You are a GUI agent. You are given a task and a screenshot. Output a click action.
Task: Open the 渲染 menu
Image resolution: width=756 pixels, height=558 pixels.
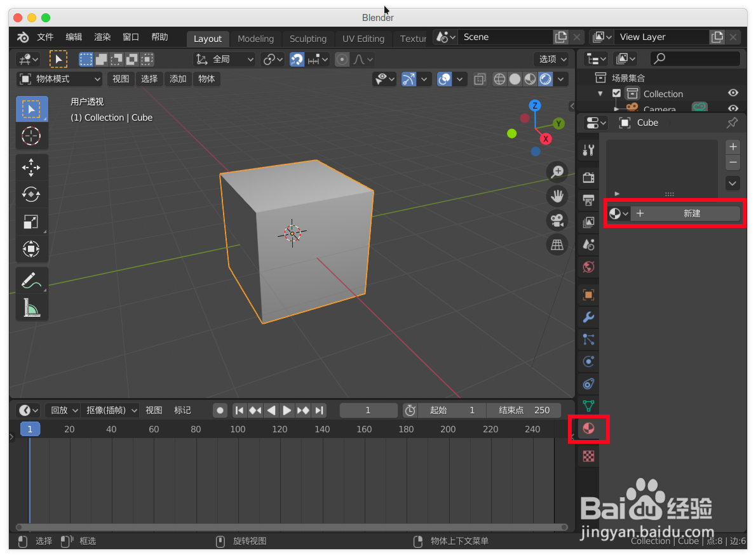(102, 37)
